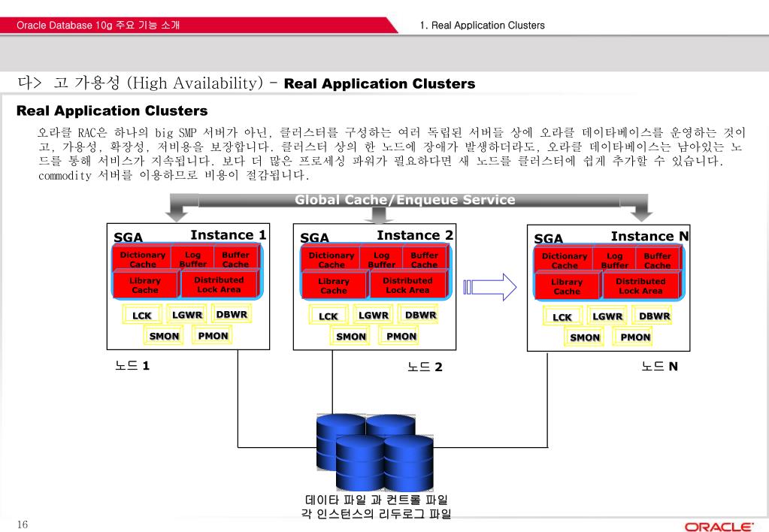The image size is (769, 532).
Task: Select Log Buffer box in Instance N
Action: tap(614, 260)
